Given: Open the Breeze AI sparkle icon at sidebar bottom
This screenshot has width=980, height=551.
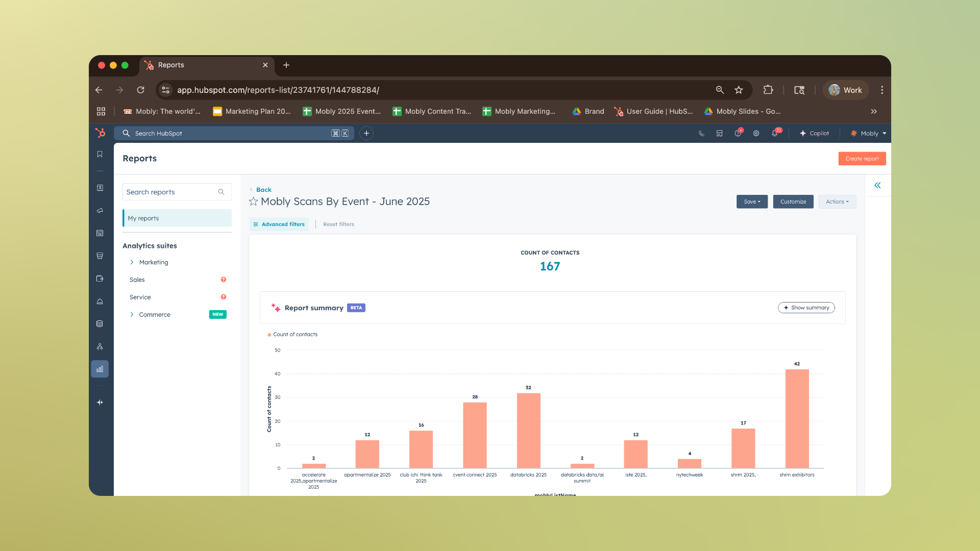Looking at the screenshot, I should (x=100, y=402).
